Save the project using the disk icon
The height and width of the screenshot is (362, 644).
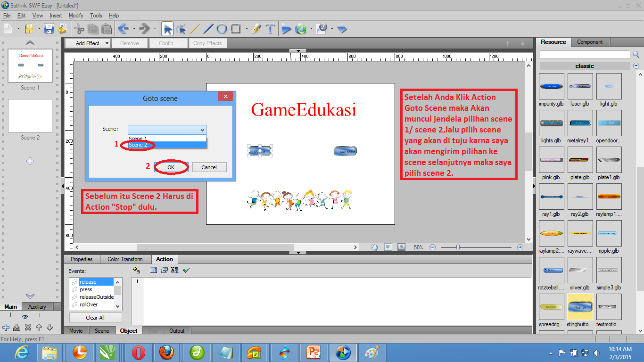click(x=49, y=28)
